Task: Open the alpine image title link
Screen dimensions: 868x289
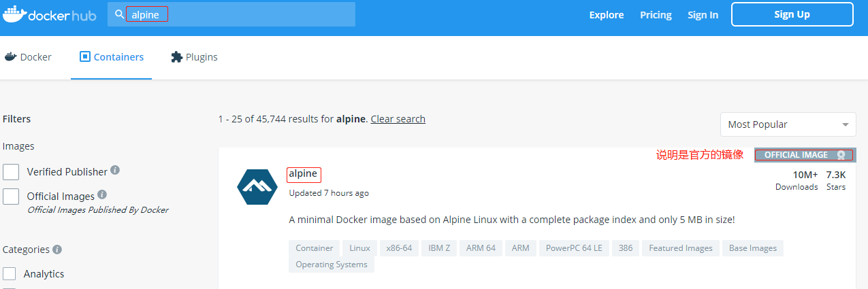Action: (303, 174)
